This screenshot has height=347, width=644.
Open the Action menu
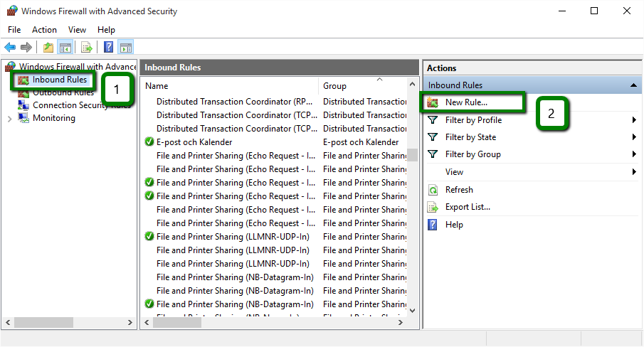coord(44,30)
